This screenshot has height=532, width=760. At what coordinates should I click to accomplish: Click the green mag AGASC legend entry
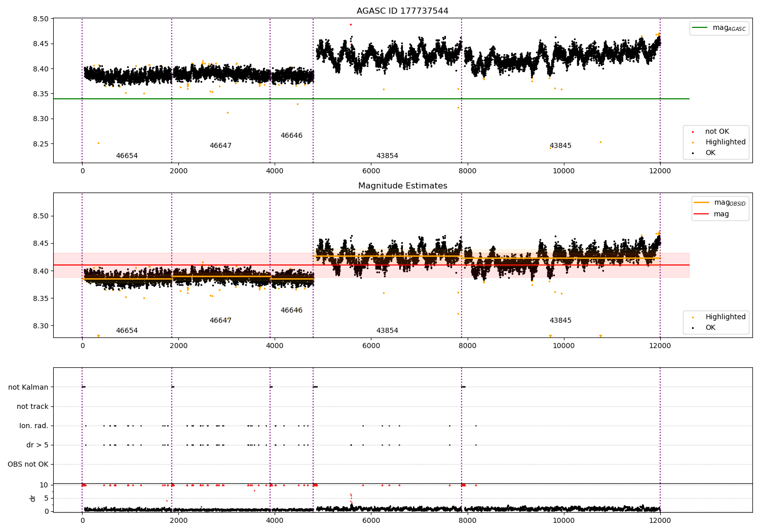click(719, 28)
